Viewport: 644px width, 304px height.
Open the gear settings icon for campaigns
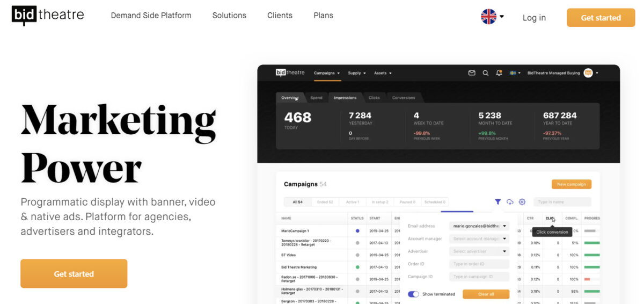coord(522,202)
